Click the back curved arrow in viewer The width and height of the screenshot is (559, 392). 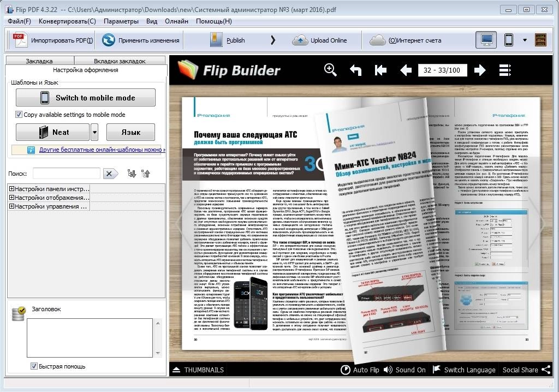[355, 70]
